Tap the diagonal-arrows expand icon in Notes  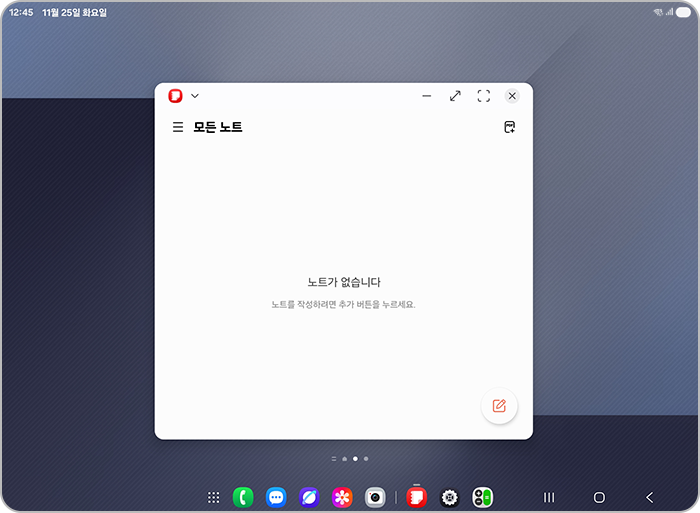pyautogui.click(x=455, y=96)
